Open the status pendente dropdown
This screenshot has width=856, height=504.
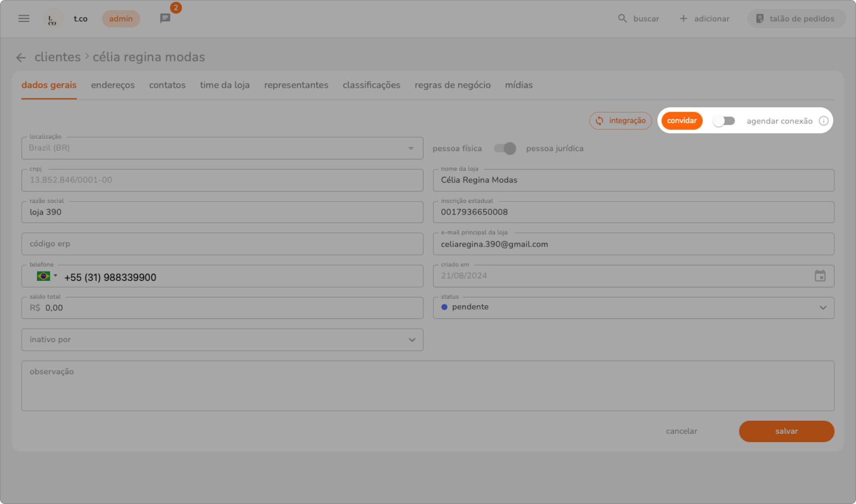(x=823, y=308)
